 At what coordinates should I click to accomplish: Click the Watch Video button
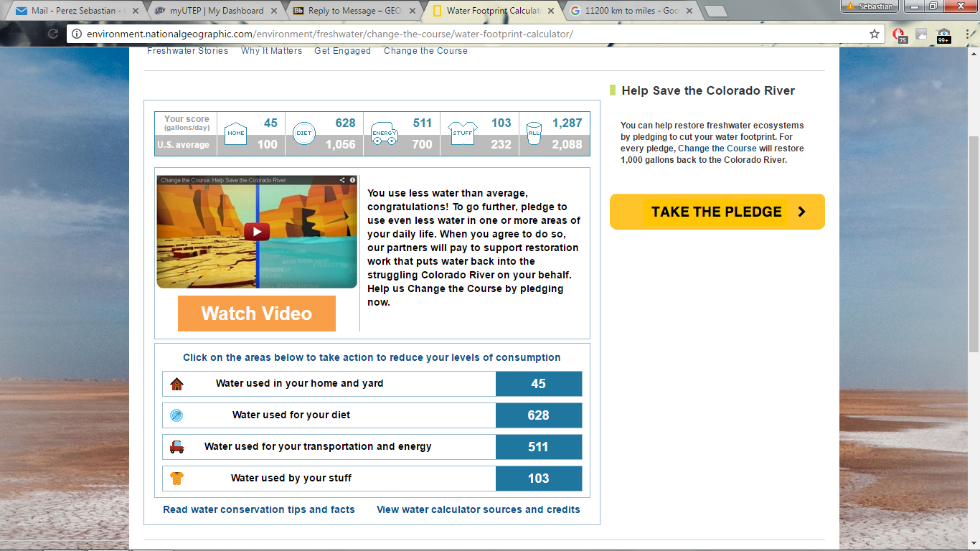(257, 314)
